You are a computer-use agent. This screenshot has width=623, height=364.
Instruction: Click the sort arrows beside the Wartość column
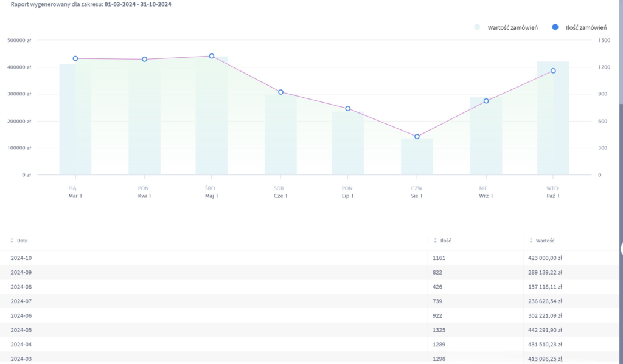pos(531,241)
